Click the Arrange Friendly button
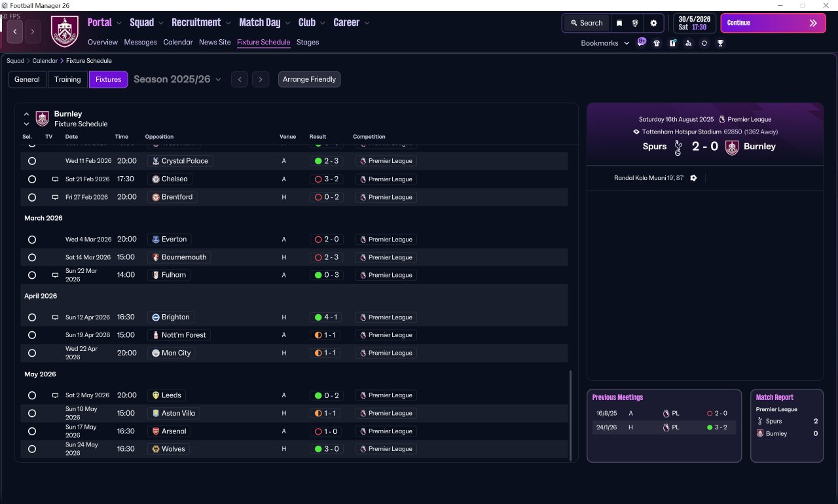Screen dimensions: 838x504 click(309, 79)
